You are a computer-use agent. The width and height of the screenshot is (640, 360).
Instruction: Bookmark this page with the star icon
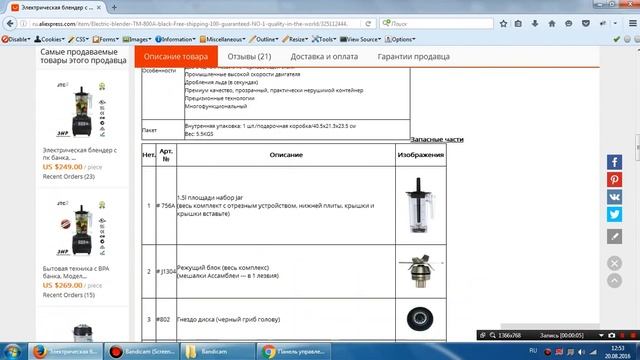[x=503, y=24]
